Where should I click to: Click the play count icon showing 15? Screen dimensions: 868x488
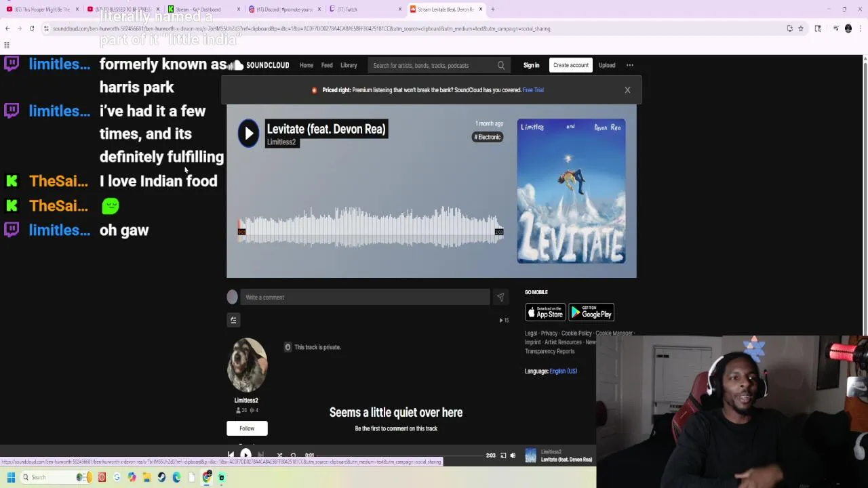click(x=501, y=320)
